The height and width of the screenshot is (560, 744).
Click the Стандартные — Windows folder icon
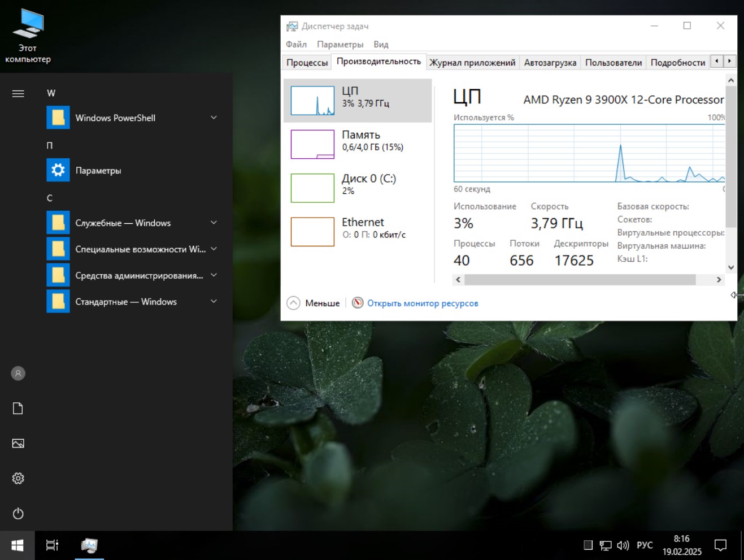[x=58, y=302]
